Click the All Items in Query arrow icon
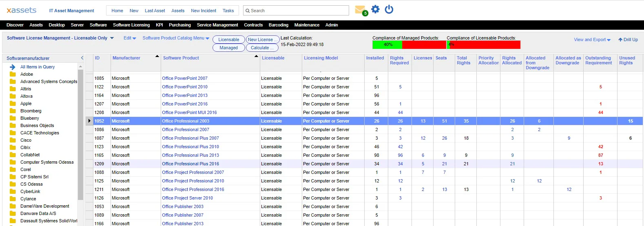 tap(13, 67)
